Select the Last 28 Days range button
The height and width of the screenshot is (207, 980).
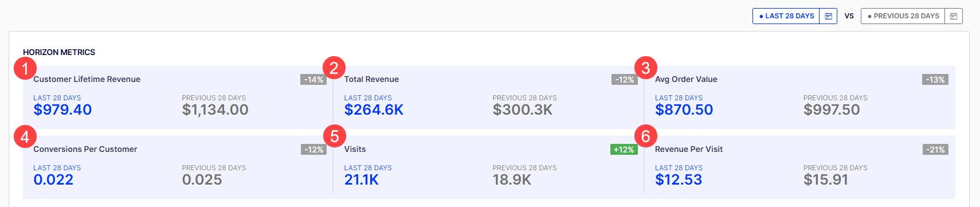(x=786, y=16)
